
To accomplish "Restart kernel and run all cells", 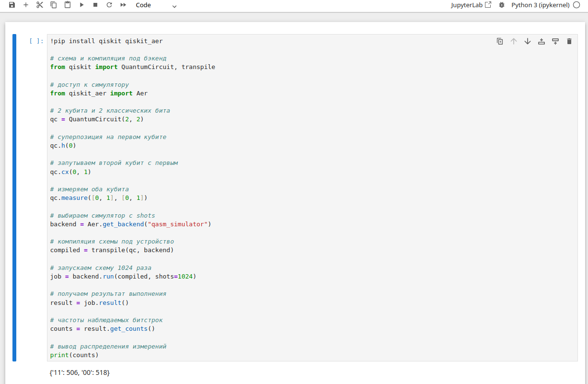I will point(123,5).
